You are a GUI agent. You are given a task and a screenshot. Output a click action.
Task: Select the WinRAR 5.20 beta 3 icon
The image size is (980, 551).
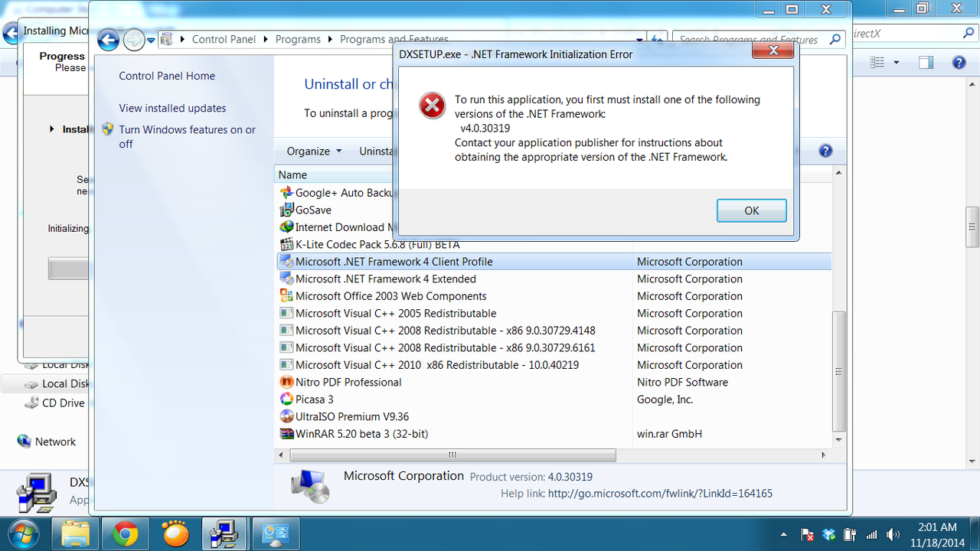click(x=286, y=434)
